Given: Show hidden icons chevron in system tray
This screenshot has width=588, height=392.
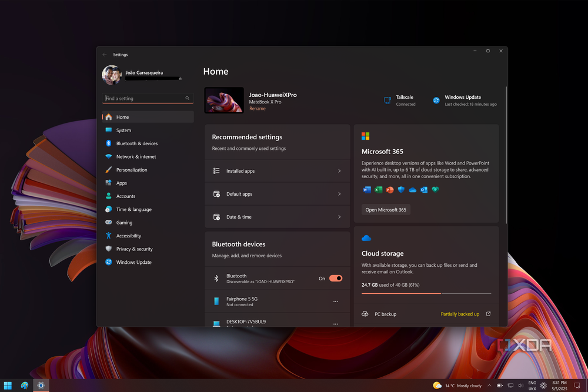Looking at the screenshot, I should click(489, 386).
